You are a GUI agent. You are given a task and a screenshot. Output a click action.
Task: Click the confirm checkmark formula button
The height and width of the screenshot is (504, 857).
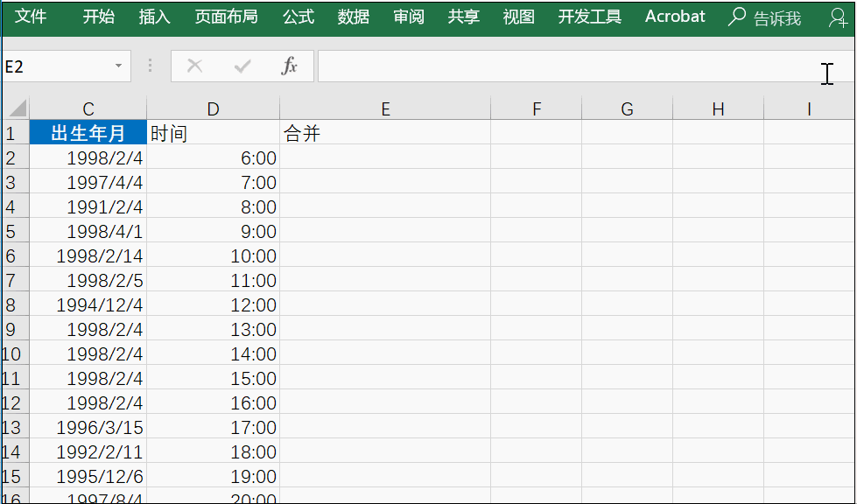click(x=242, y=66)
